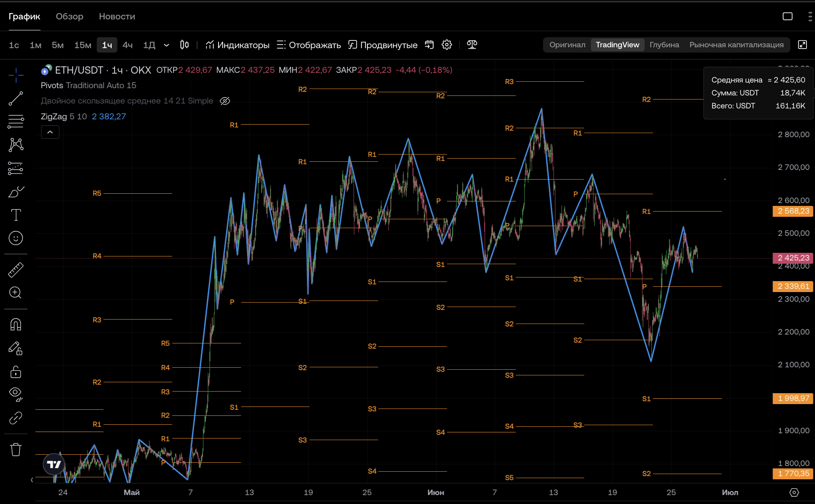Image resolution: width=815 pixels, height=504 pixels.
Task: Open the candlestick chart type selector
Action: pyautogui.click(x=185, y=45)
